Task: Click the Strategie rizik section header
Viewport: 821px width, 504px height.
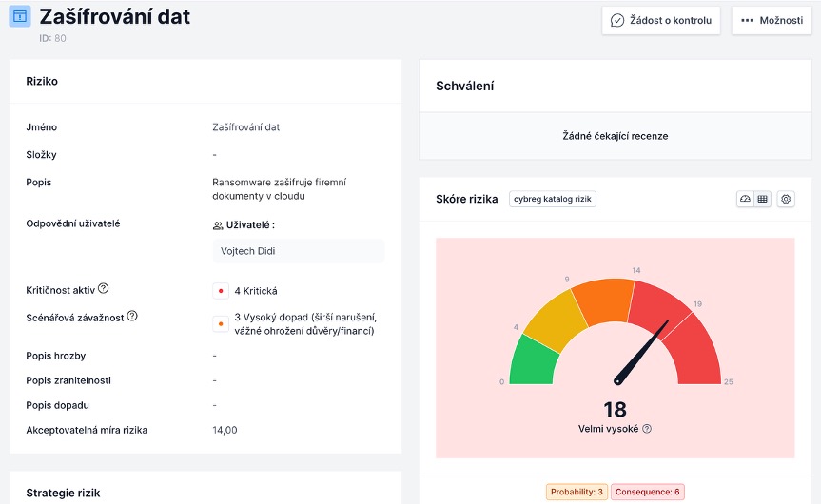Action: tap(63, 493)
